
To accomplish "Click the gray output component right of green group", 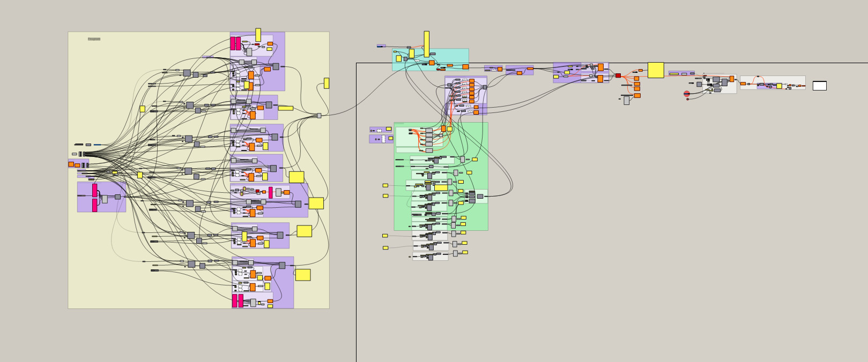I will [480, 197].
